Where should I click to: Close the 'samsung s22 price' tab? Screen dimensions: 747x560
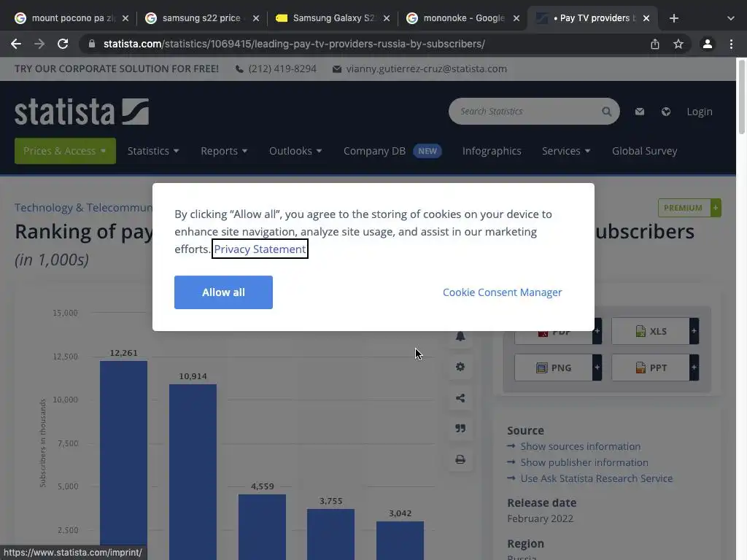pos(256,18)
